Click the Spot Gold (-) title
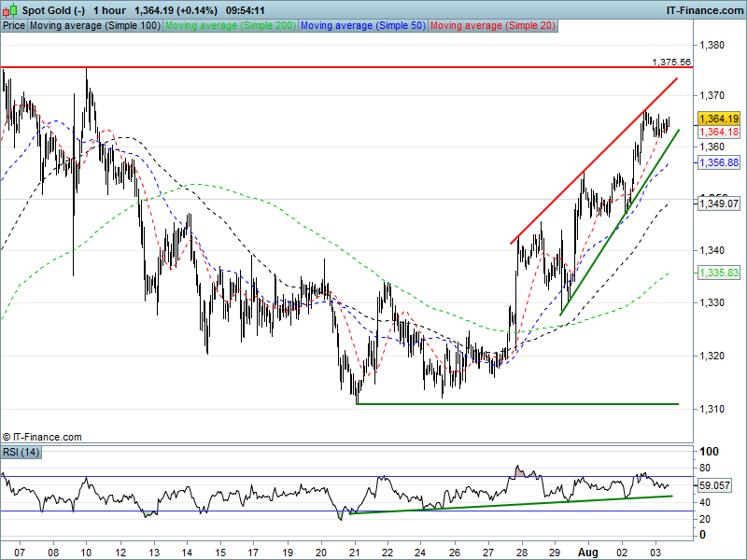Viewport: 747px width, 560px height. (53, 10)
